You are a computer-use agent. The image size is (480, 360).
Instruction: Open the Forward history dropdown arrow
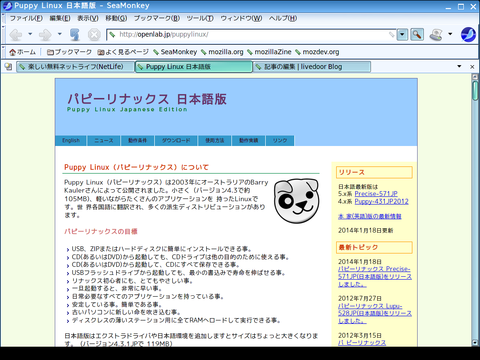(x=60, y=34)
